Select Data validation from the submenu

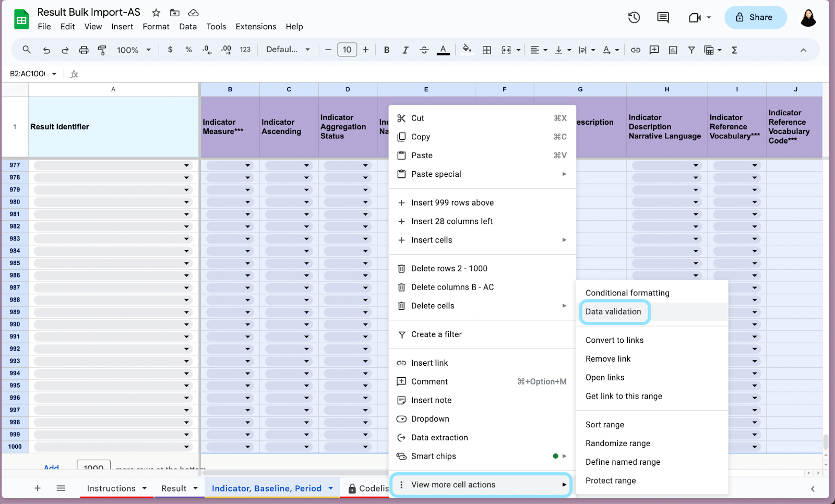(x=614, y=311)
